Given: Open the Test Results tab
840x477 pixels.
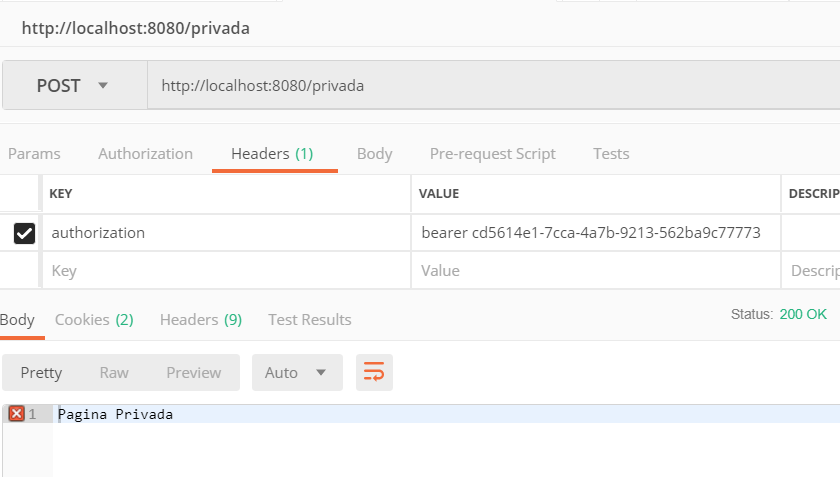Looking at the screenshot, I should tap(309, 319).
